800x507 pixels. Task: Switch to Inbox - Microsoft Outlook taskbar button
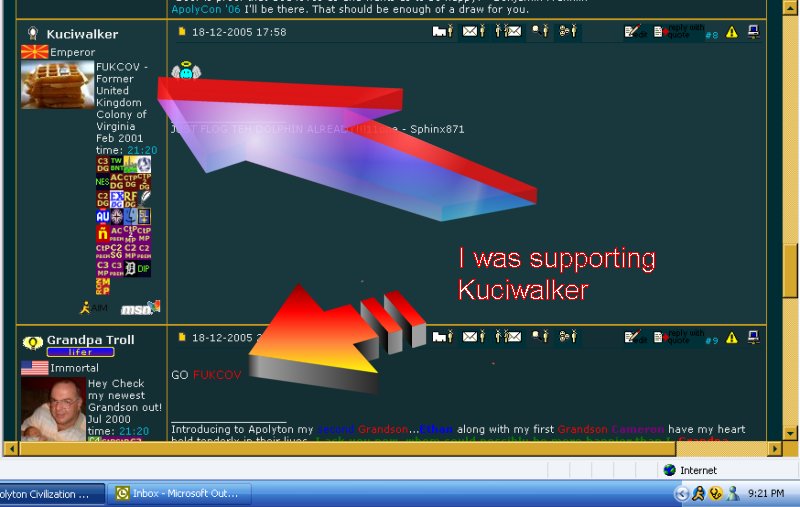[x=180, y=494]
